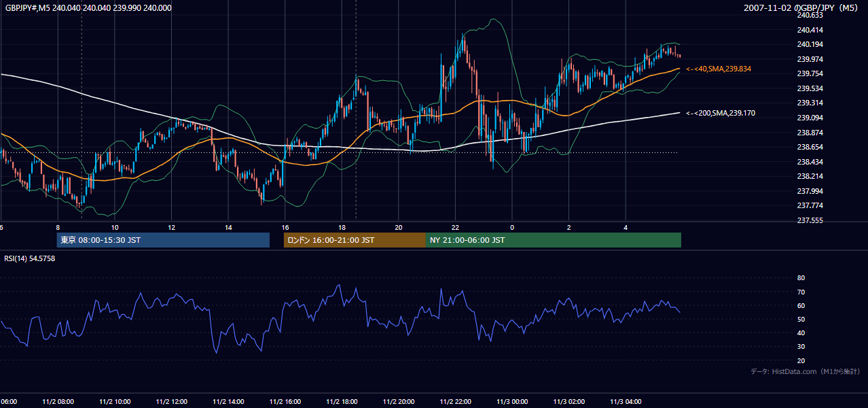This screenshot has width=868, height=408.
Task: Click price axis value 237.994
Action: (x=809, y=191)
